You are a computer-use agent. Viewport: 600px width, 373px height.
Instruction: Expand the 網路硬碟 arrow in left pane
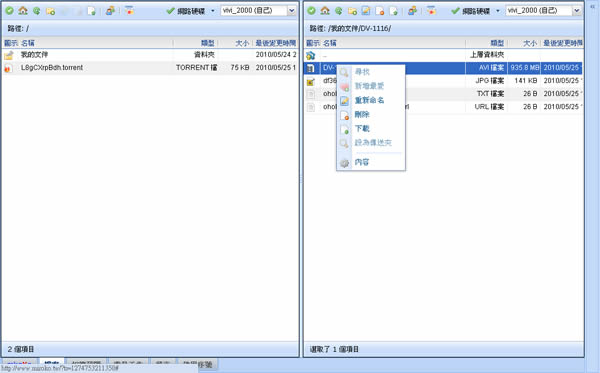213,11
